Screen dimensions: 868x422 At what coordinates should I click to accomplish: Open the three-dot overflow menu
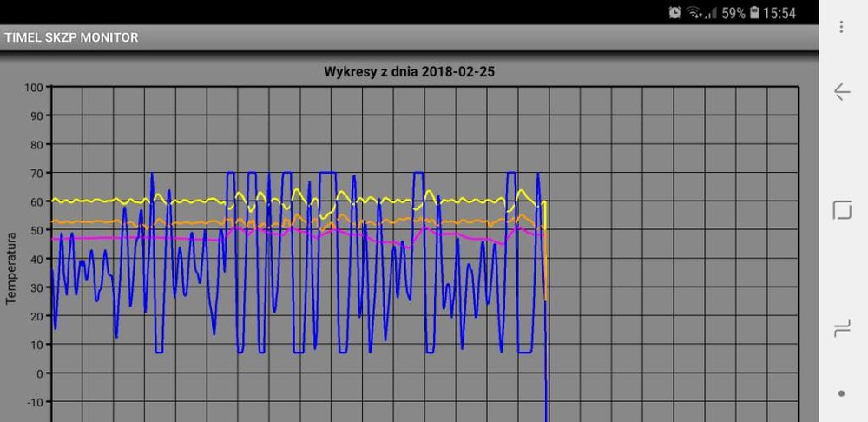[841, 27]
